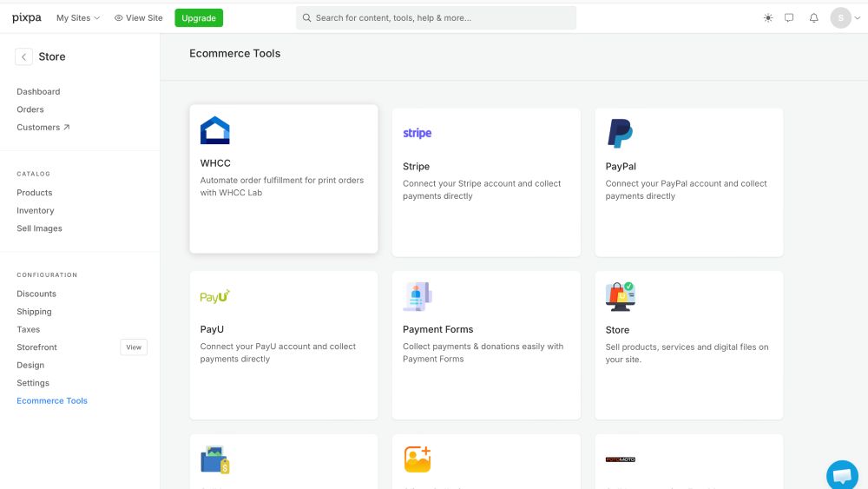Click the green Upgrade button
The width and height of the screenshot is (868, 489).
tap(199, 17)
